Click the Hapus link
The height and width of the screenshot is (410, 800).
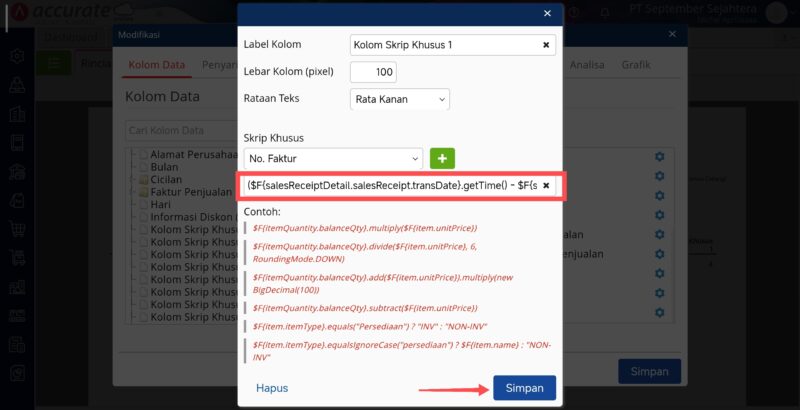(272, 388)
